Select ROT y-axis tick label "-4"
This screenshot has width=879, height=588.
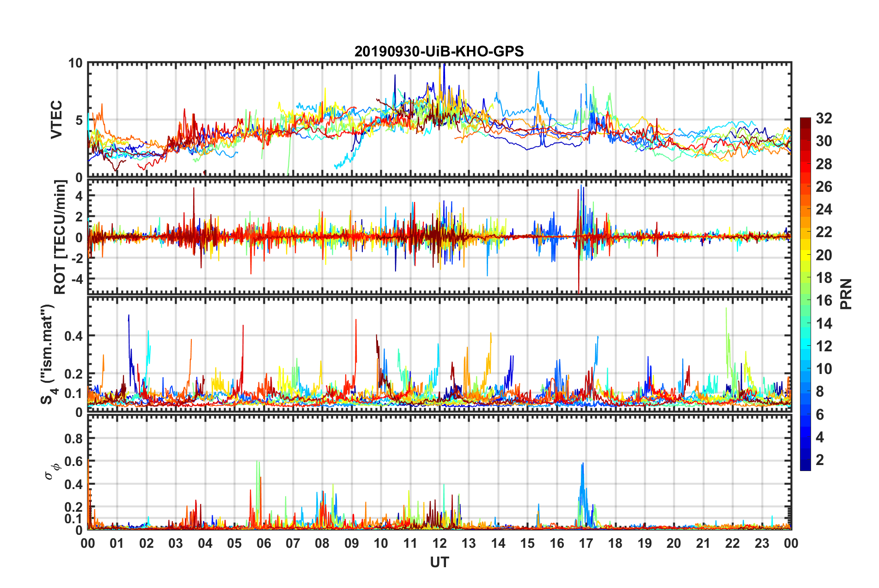pos(76,279)
